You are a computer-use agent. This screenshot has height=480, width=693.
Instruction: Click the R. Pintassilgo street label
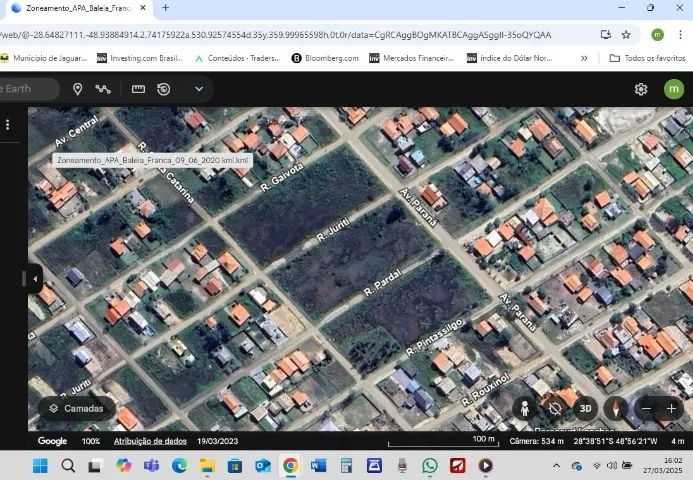(x=434, y=337)
